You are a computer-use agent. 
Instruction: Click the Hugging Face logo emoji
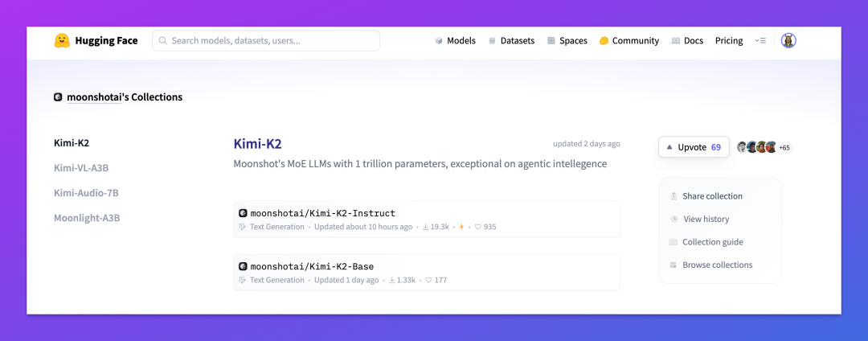(x=62, y=40)
